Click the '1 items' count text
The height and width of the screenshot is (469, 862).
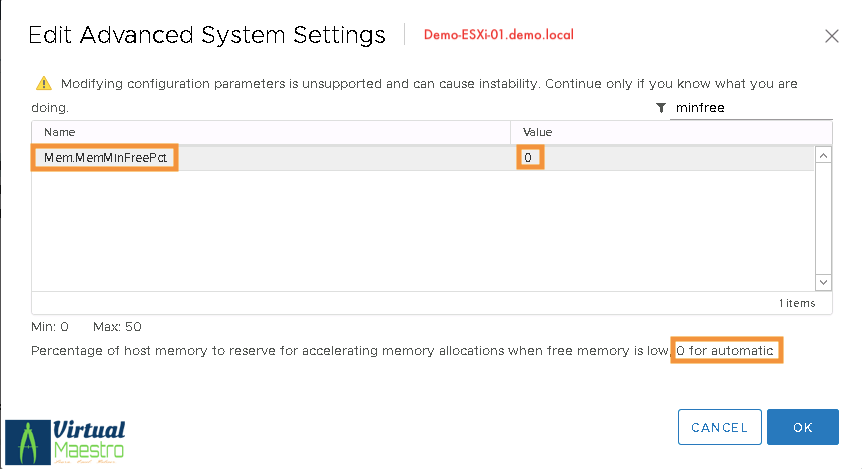796,303
